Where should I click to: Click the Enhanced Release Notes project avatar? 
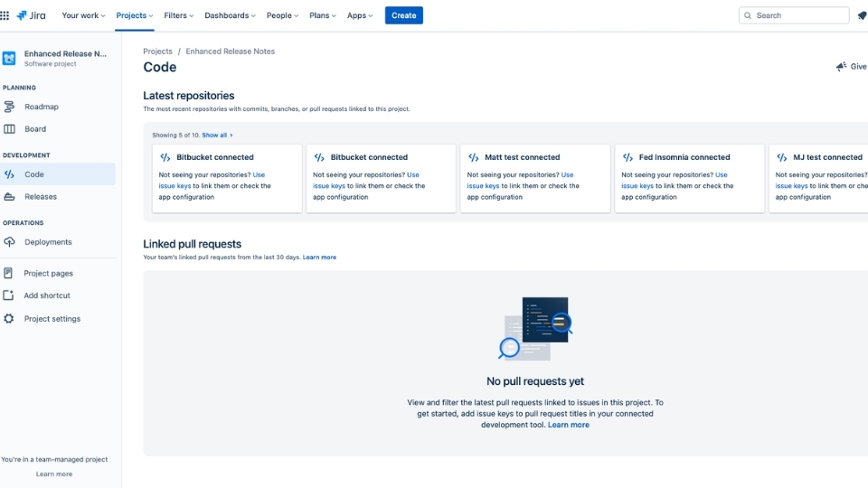(x=9, y=58)
